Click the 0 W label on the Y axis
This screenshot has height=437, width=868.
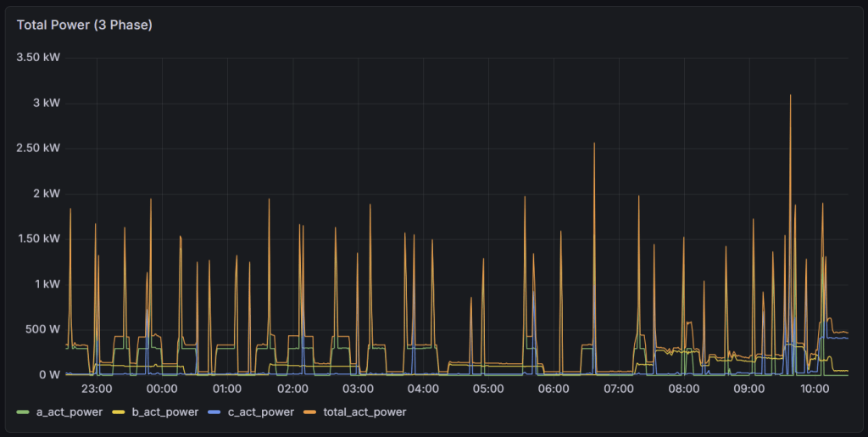pos(48,374)
